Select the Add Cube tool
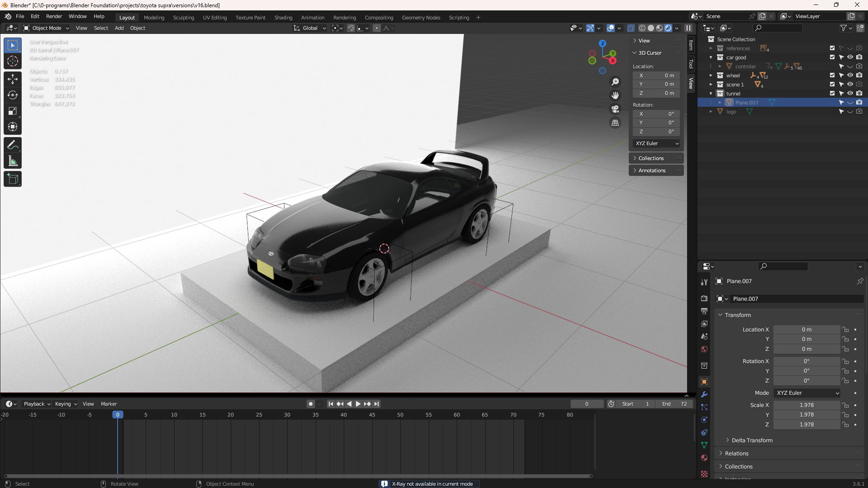 pyautogui.click(x=13, y=179)
